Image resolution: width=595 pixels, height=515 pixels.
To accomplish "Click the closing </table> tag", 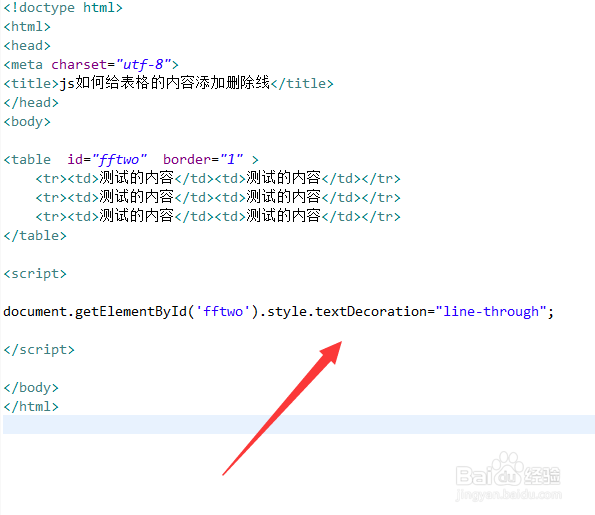I will (35, 236).
